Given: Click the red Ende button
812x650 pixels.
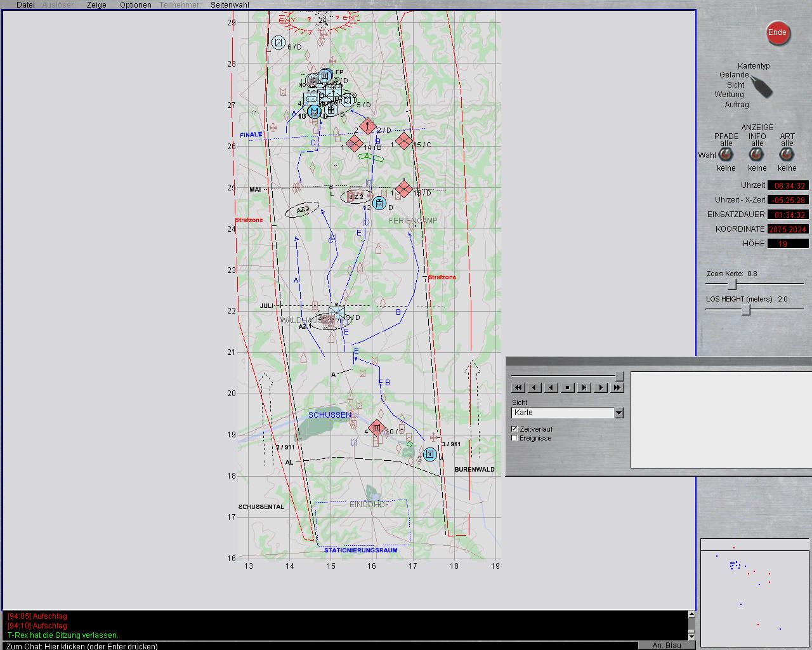Looking at the screenshot, I should 777,33.
